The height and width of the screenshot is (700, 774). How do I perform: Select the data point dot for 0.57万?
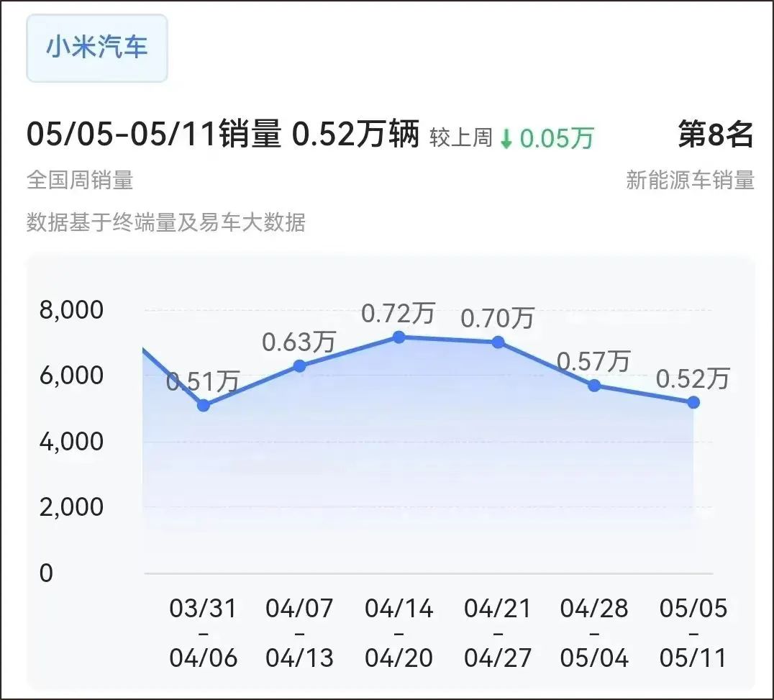coord(594,385)
